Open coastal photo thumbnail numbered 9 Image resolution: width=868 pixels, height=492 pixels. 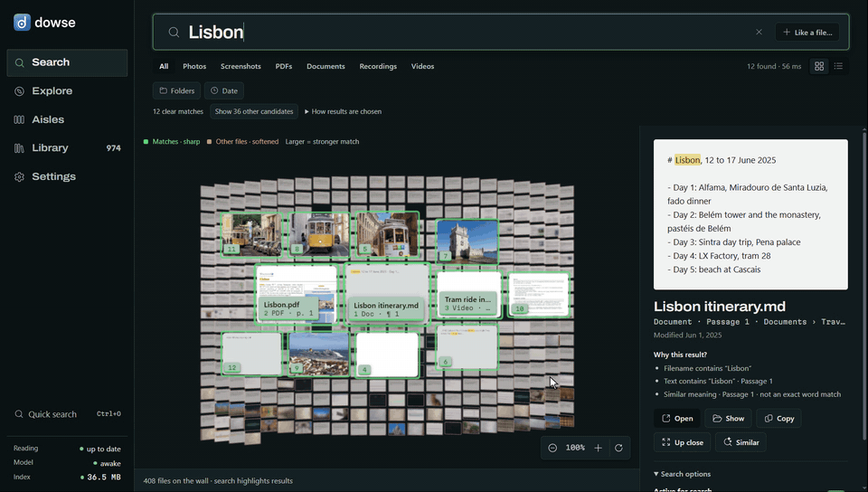coord(319,355)
